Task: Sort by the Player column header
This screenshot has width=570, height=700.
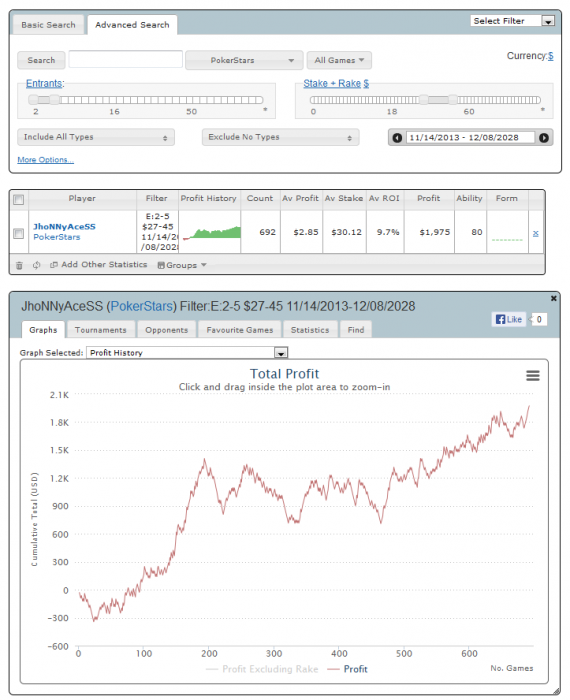Action: (82, 199)
